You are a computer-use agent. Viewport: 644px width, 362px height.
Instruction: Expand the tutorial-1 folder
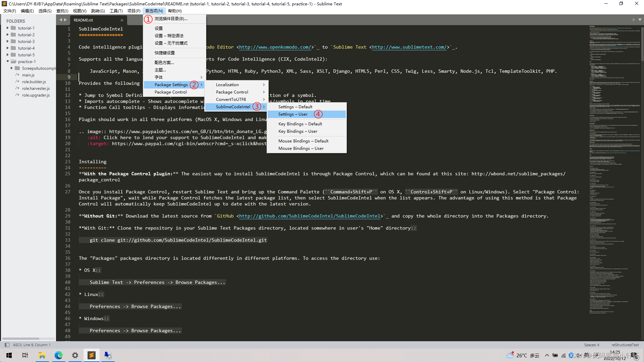pos(7,28)
